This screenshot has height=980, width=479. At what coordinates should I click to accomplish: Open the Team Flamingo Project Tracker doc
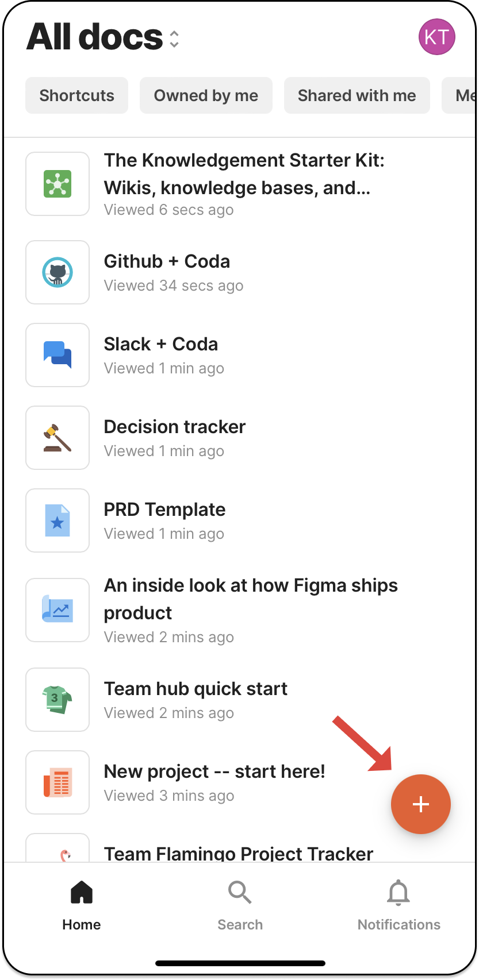tap(238, 854)
